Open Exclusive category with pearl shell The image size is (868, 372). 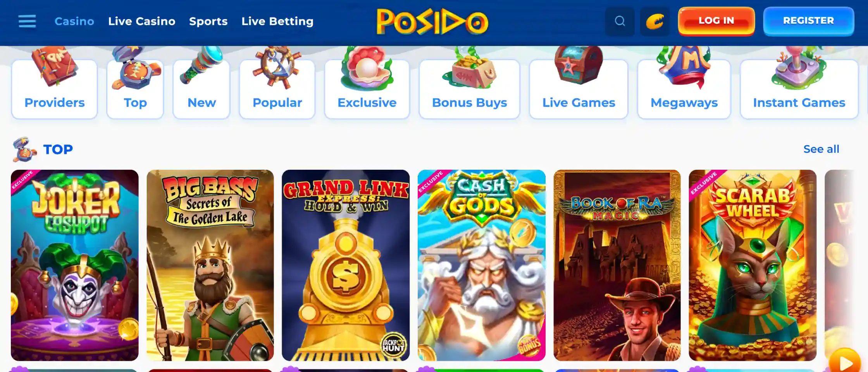[367, 89]
